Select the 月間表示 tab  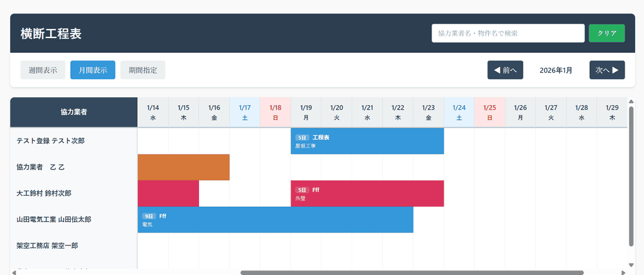(93, 70)
